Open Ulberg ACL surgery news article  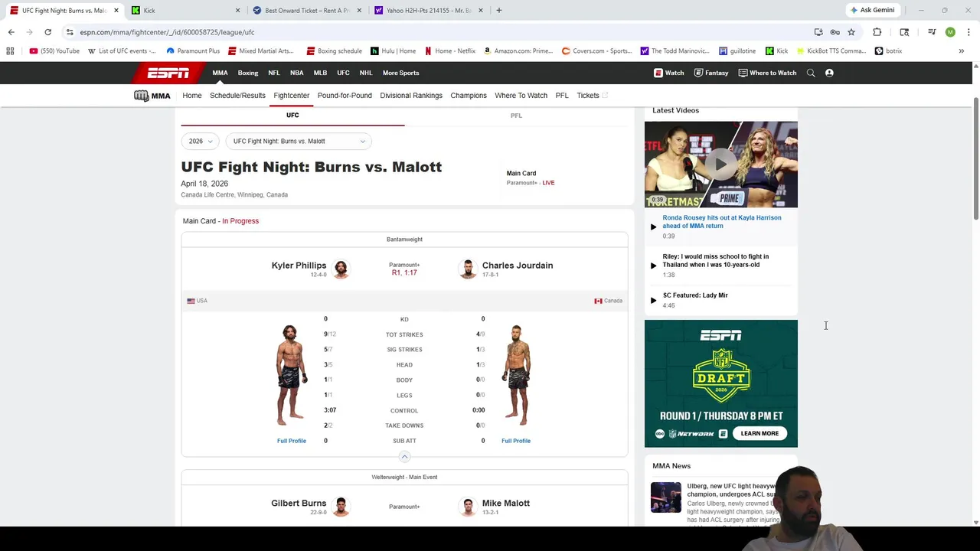[731, 490]
